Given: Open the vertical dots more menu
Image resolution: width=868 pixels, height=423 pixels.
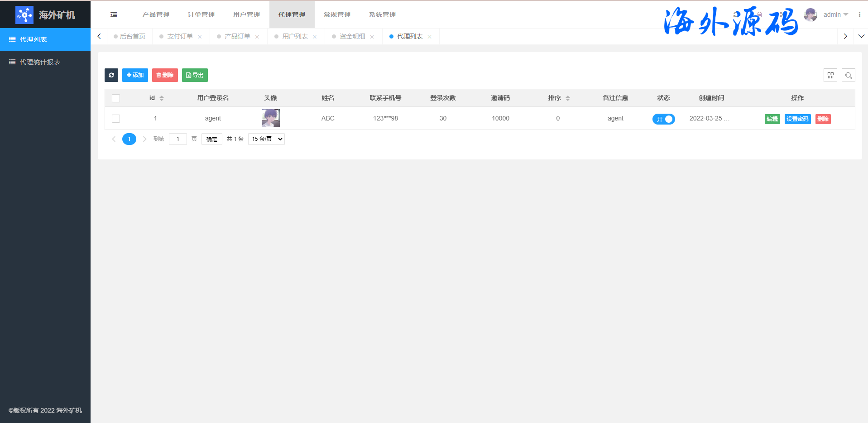Looking at the screenshot, I should (859, 14).
